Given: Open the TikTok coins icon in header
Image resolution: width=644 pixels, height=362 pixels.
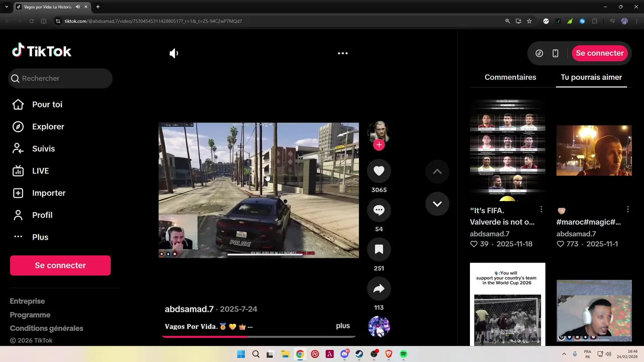Looking at the screenshot, I should tap(539, 53).
